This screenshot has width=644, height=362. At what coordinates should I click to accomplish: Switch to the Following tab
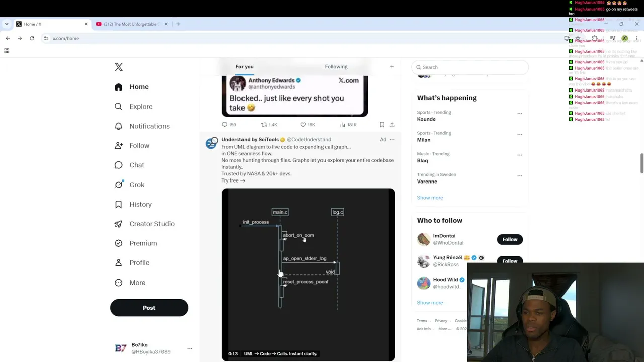point(336,67)
